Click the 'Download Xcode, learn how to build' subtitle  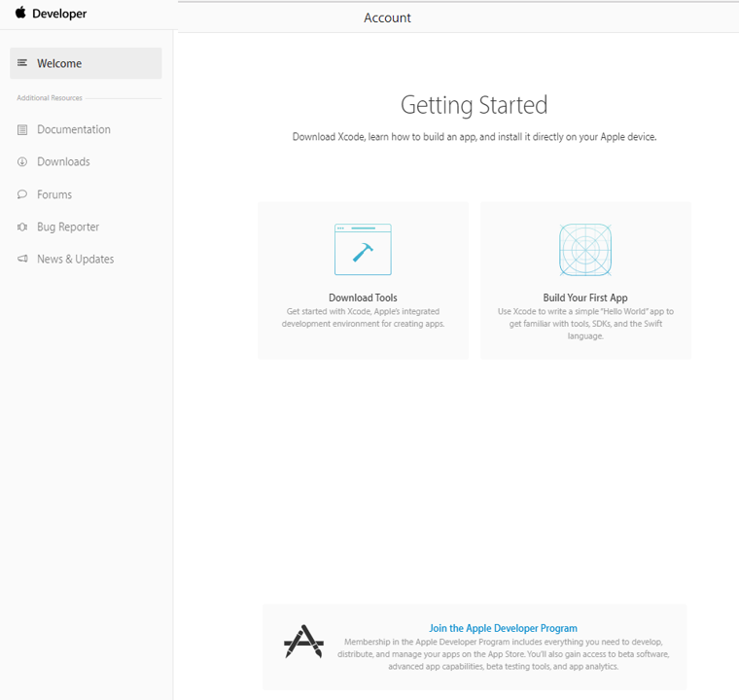point(475,137)
